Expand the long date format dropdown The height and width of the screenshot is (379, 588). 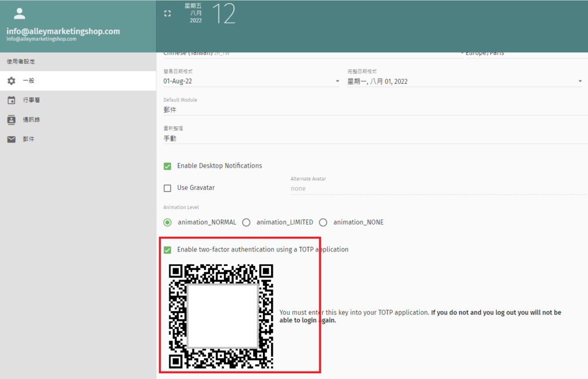click(464, 82)
